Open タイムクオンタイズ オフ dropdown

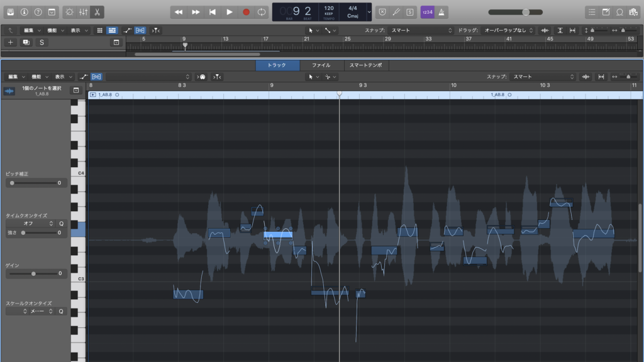pyautogui.click(x=30, y=223)
